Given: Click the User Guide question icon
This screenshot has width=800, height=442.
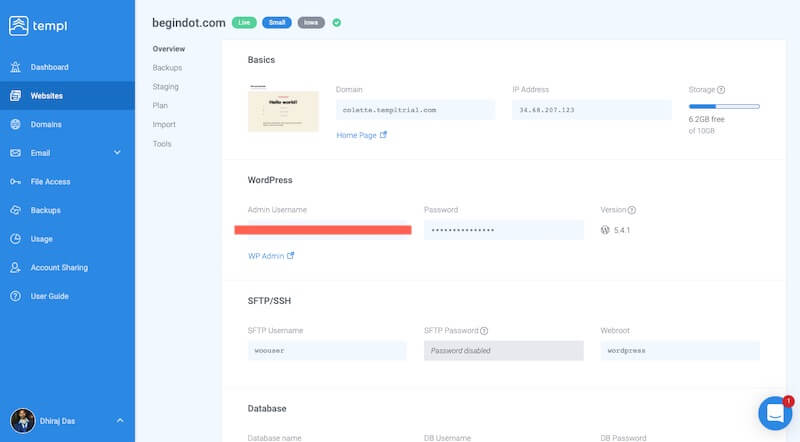Looking at the screenshot, I should pyautogui.click(x=15, y=296).
